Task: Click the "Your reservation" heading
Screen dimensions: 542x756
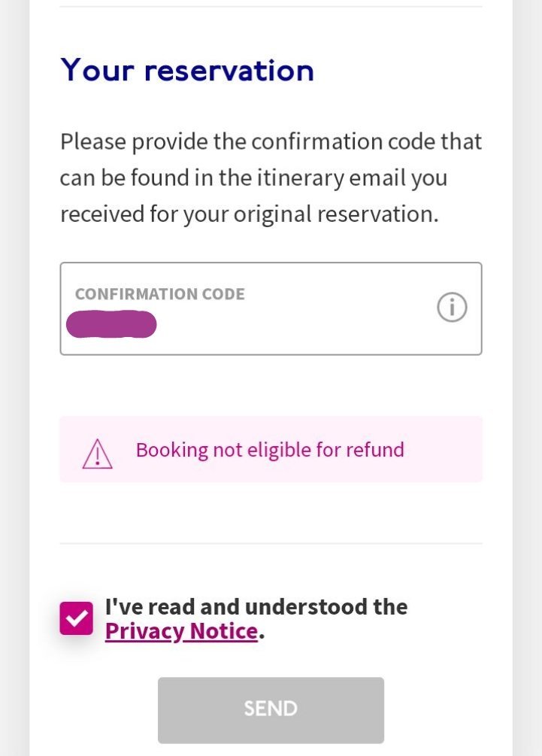Action: pos(187,70)
